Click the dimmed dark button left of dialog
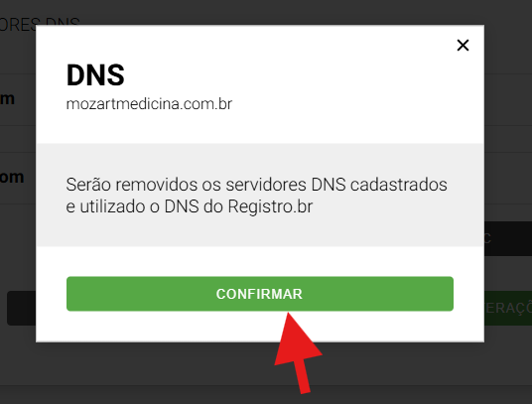This screenshot has height=404, width=532. tap(22, 308)
